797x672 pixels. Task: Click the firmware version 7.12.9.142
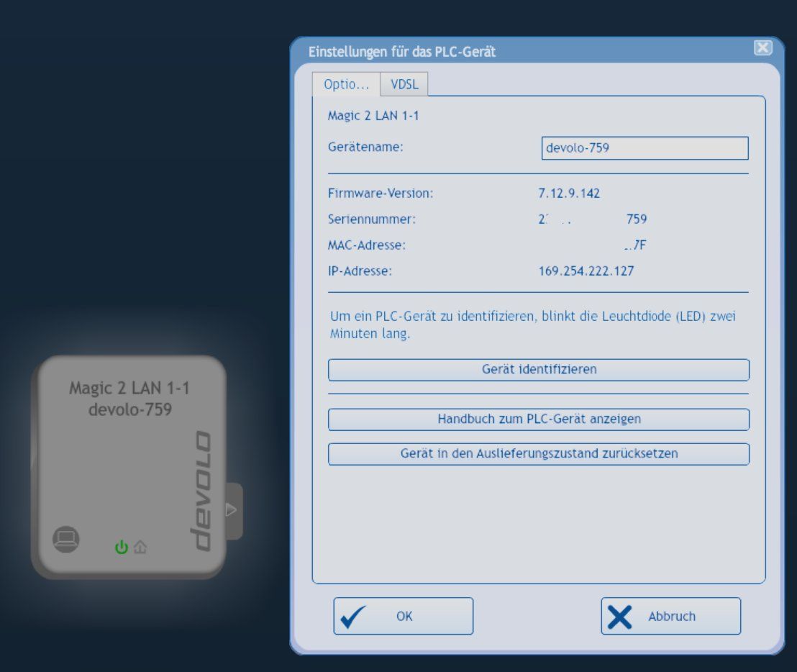[x=569, y=193]
